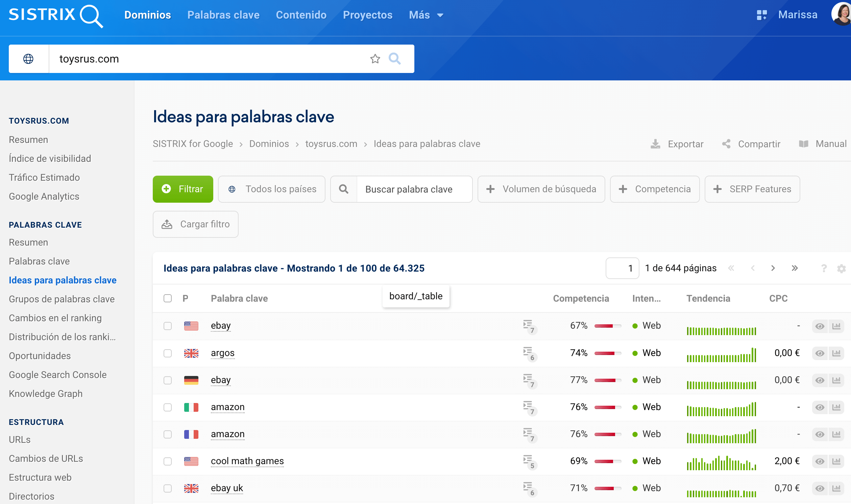The image size is (851, 504).
Task: Open Palabras clave top navigation item
Action: pos(223,15)
